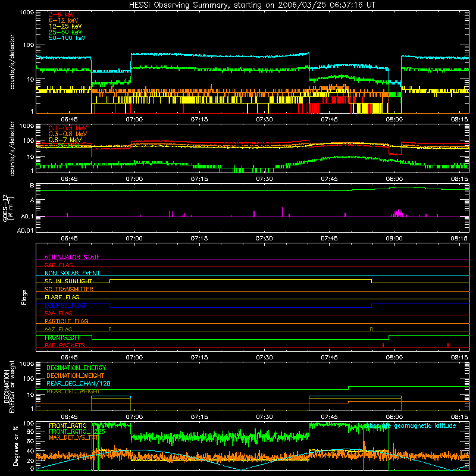Select the GAP_FLAG label
This screenshot has height=476, width=476.
(58, 265)
